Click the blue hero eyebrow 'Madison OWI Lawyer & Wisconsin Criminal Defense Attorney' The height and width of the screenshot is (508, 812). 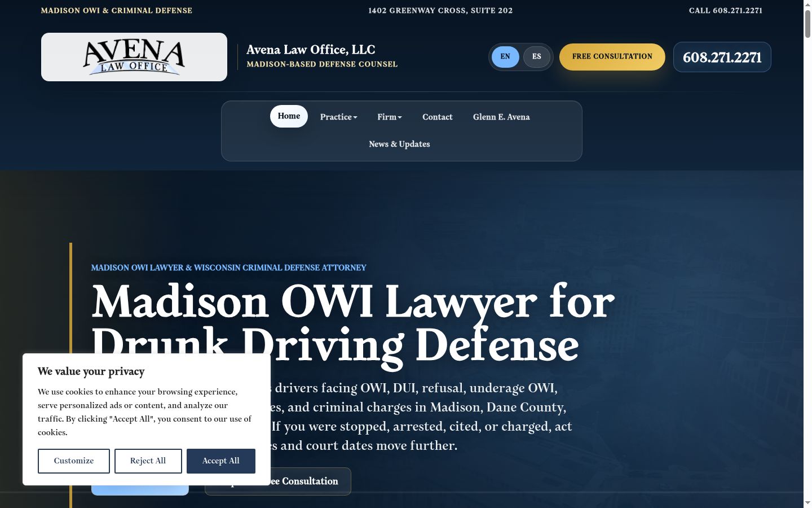coord(229,268)
